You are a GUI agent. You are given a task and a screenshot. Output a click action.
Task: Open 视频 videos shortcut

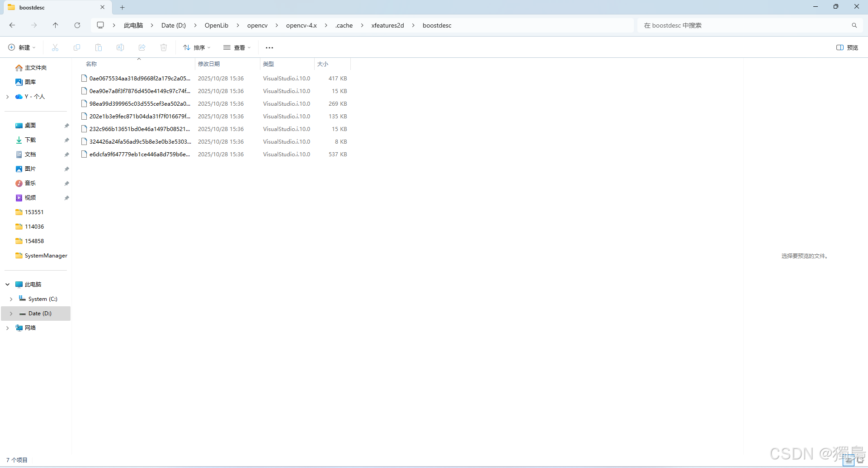[26, 198]
